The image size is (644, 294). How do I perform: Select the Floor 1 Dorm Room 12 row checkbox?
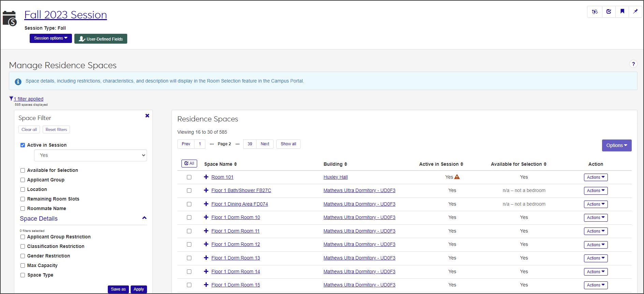189,245
